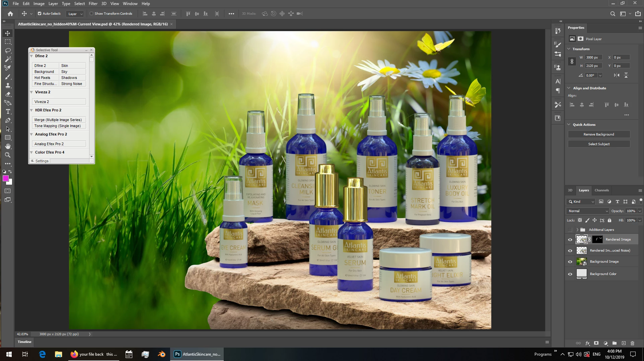
Task: Click Tone Mapping (Single Image) button
Action: coord(59,126)
